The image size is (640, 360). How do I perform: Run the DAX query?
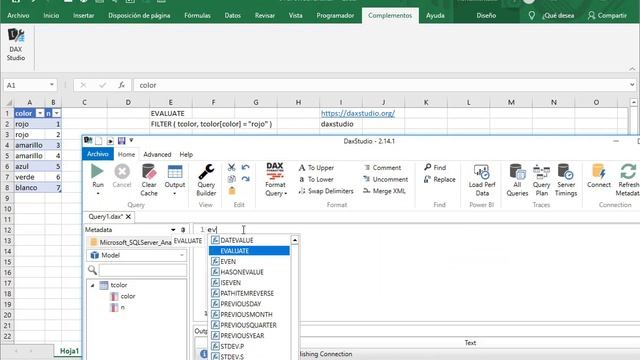coord(98,176)
